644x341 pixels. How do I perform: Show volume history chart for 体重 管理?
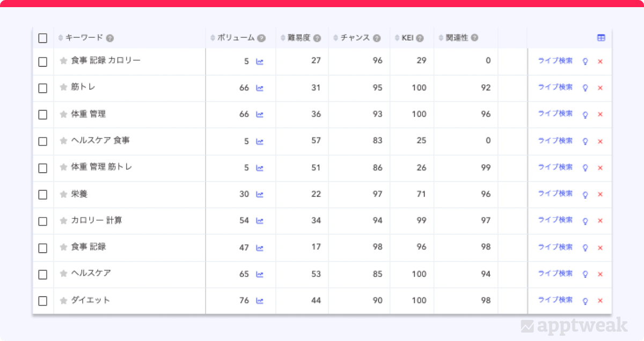click(260, 114)
